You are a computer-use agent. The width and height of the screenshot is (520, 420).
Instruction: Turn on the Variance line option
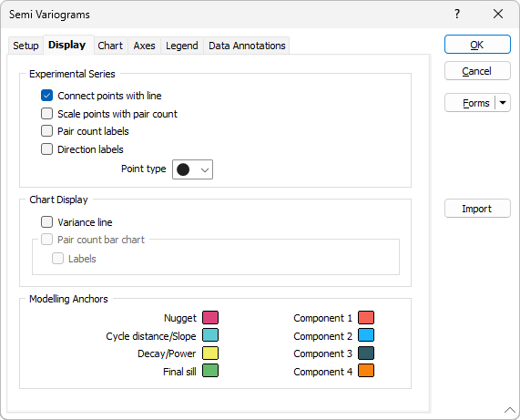click(x=46, y=222)
